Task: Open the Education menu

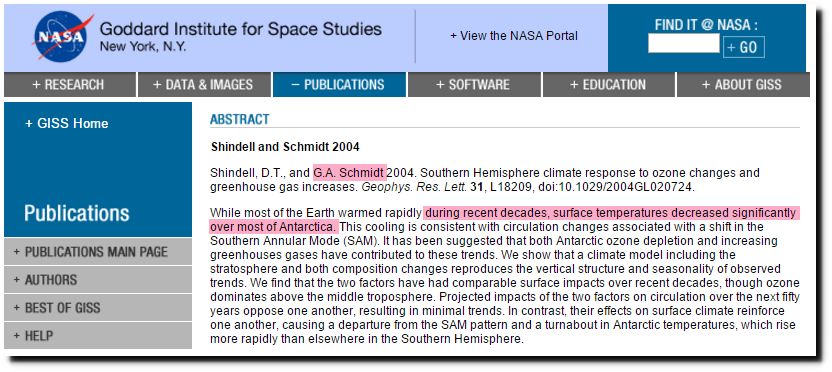Action: (x=609, y=85)
